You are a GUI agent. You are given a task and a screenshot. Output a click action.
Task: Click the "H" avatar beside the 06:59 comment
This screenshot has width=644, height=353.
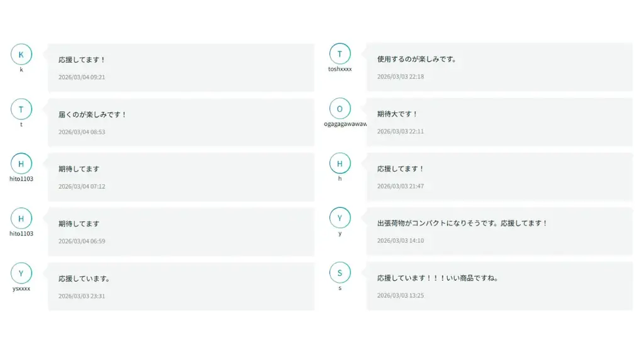pyautogui.click(x=21, y=219)
